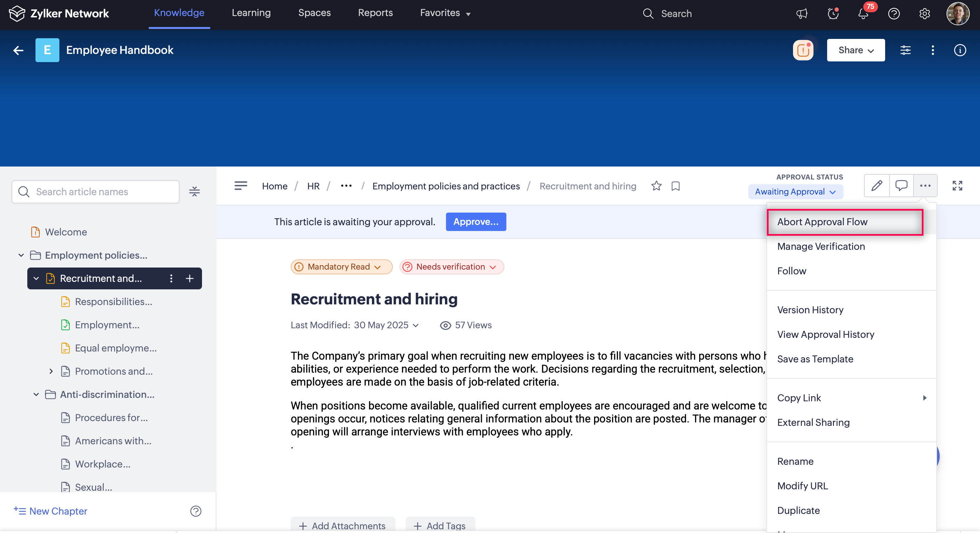This screenshot has width=980, height=533.
Task: Expand the Promotions and... tree item
Action: [x=51, y=371]
